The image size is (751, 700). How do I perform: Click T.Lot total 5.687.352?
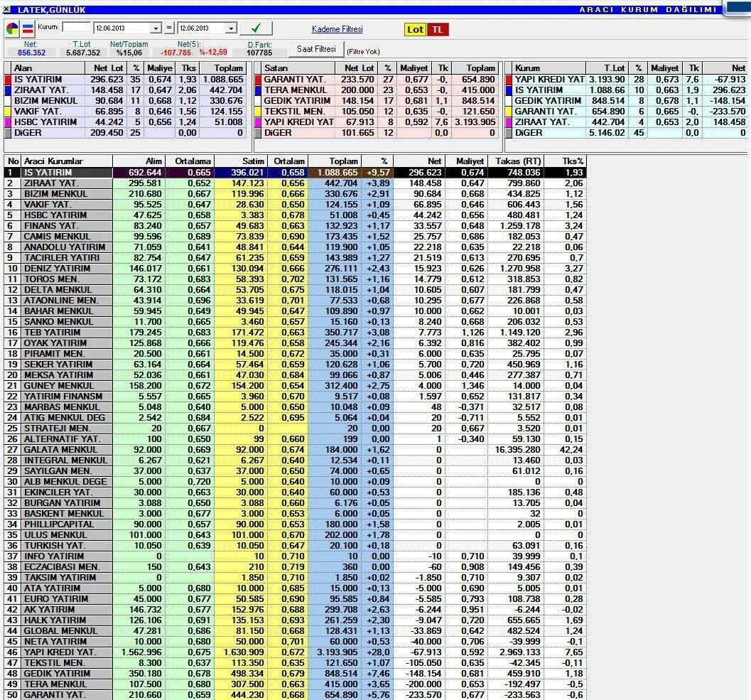click(83, 53)
